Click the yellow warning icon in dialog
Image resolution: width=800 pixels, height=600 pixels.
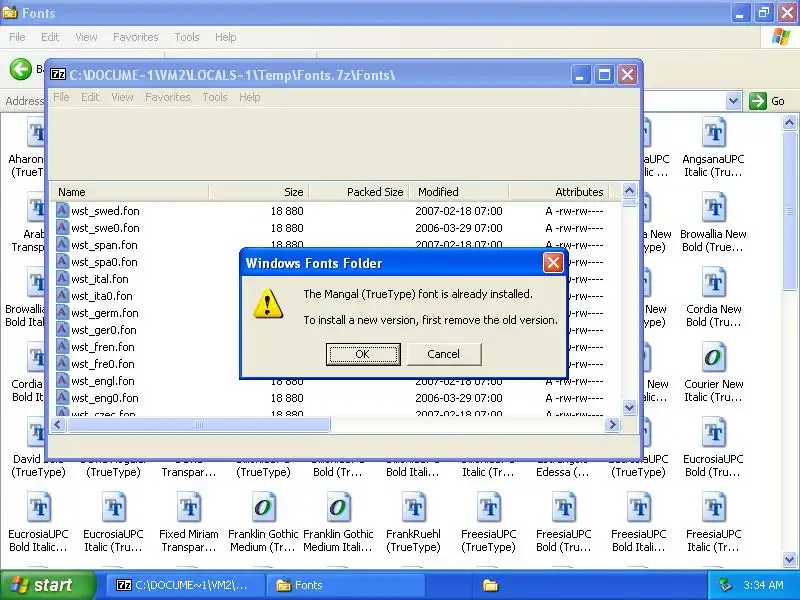click(x=268, y=304)
